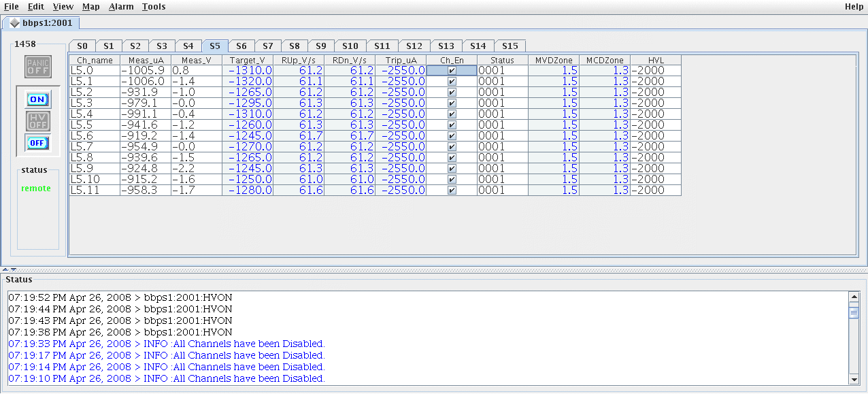Click the status log scrollbar thumb

(854, 312)
